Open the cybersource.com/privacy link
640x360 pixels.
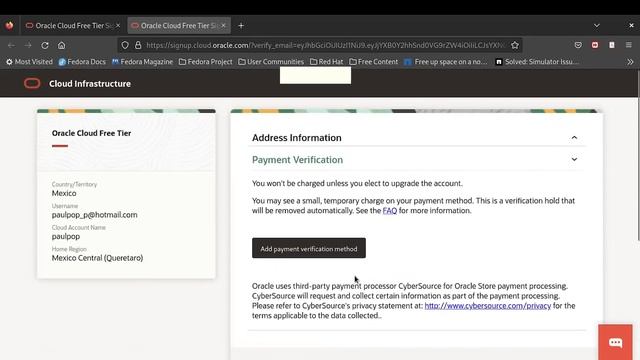(x=488, y=306)
